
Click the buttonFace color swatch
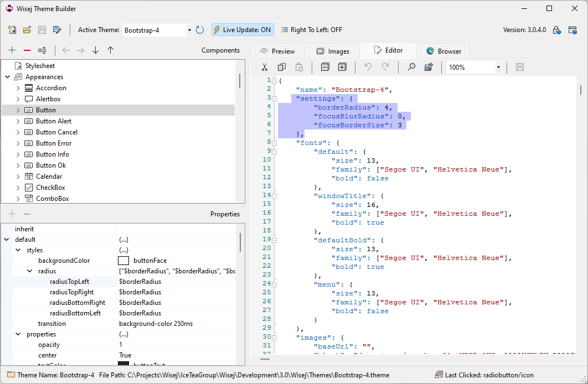[x=123, y=261]
